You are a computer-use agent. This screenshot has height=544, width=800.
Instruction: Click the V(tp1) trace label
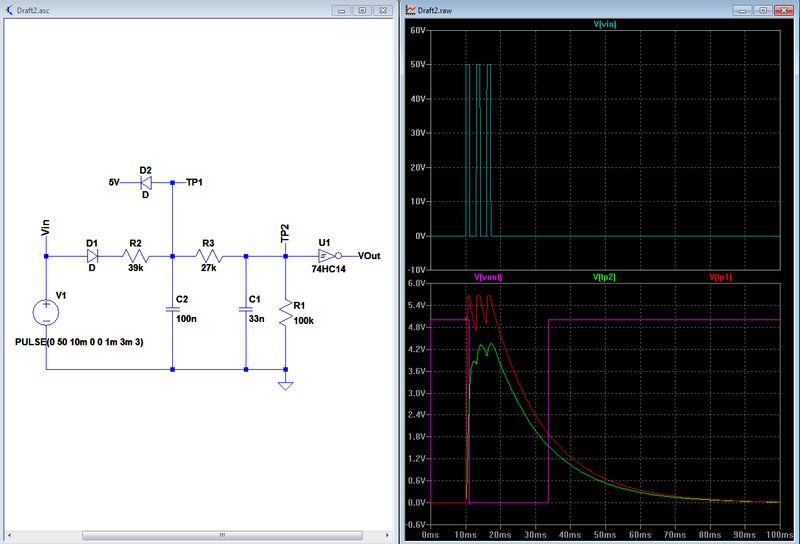(720, 277)
